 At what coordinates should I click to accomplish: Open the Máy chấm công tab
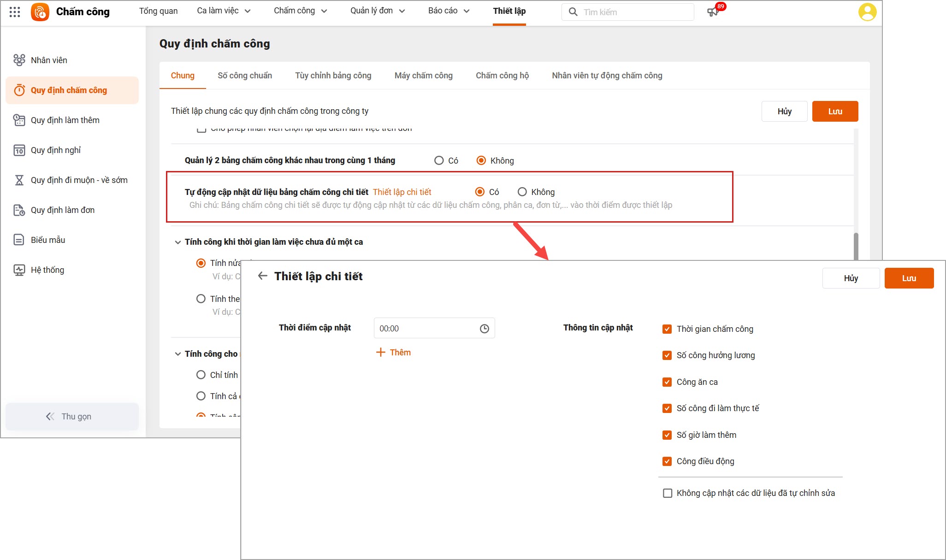click(423, 76)
